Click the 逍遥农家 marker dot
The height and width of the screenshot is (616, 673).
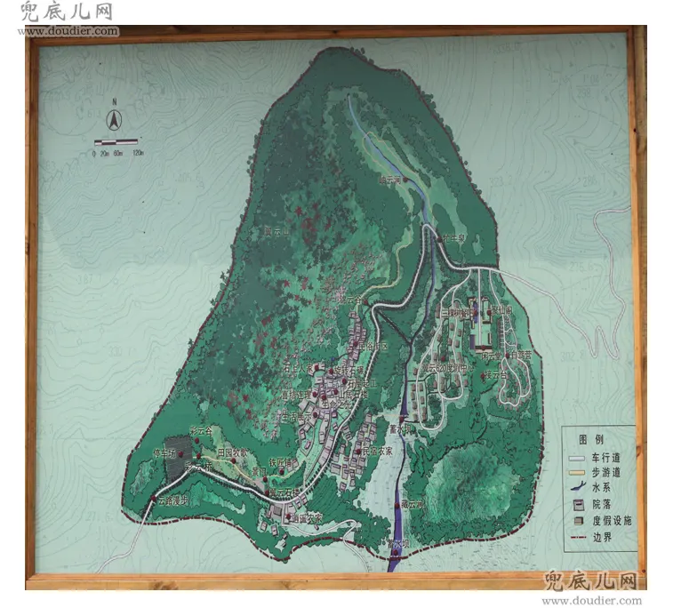click(x=288, y=517)
